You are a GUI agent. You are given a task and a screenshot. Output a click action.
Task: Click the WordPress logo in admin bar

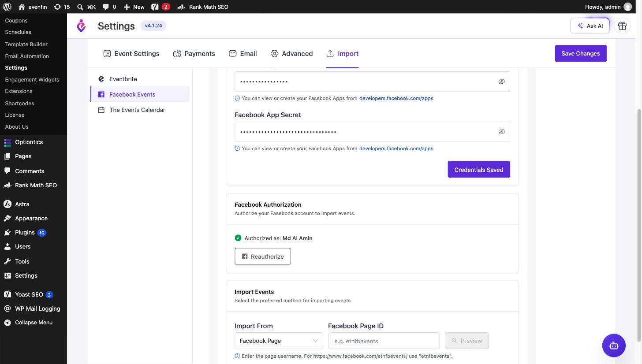[x=7, y=7]
